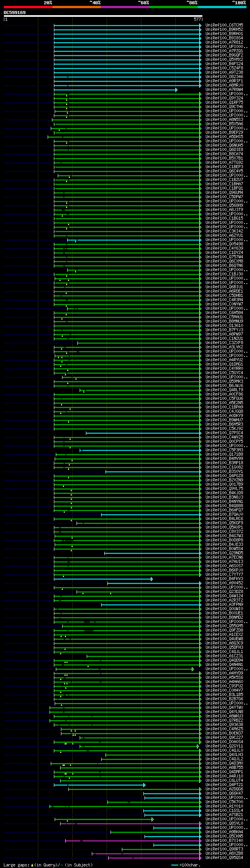
Task: Select the UniRef100_B9EP29 label
Action: (224, 133)
